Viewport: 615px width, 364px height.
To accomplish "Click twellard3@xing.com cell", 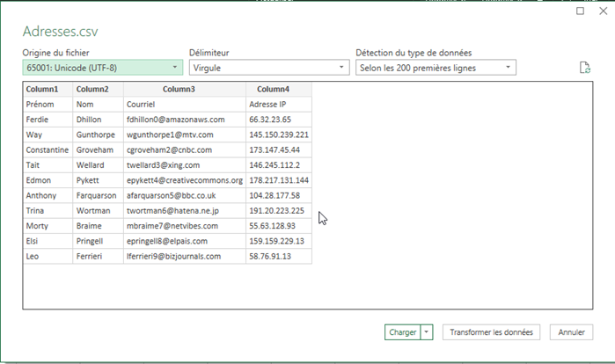I will [185, 165].
